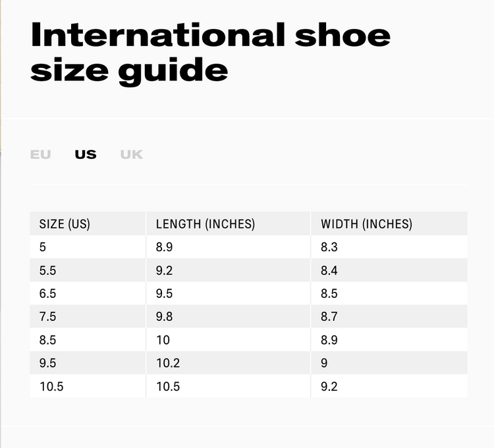Viewport: 494px width, 448px height.
Task: Click width 9 for size 9.5
Action: pyautogui.click(x=324, y=363)
